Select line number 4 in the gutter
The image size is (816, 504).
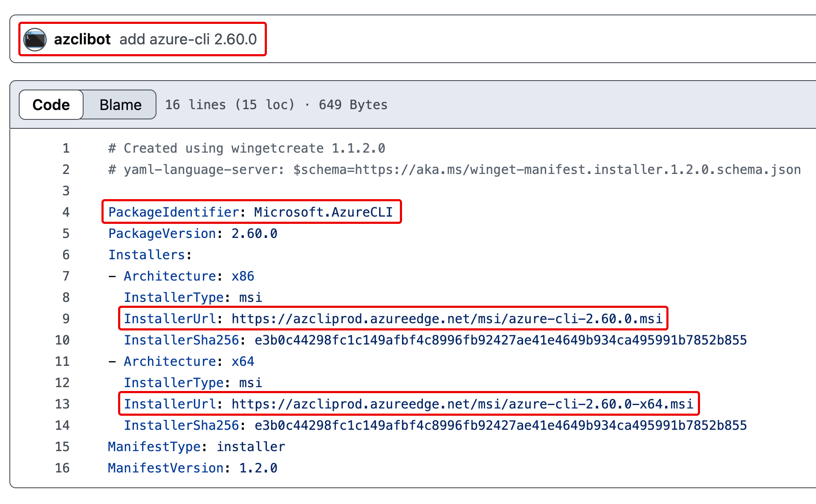[x=66, y=212]
